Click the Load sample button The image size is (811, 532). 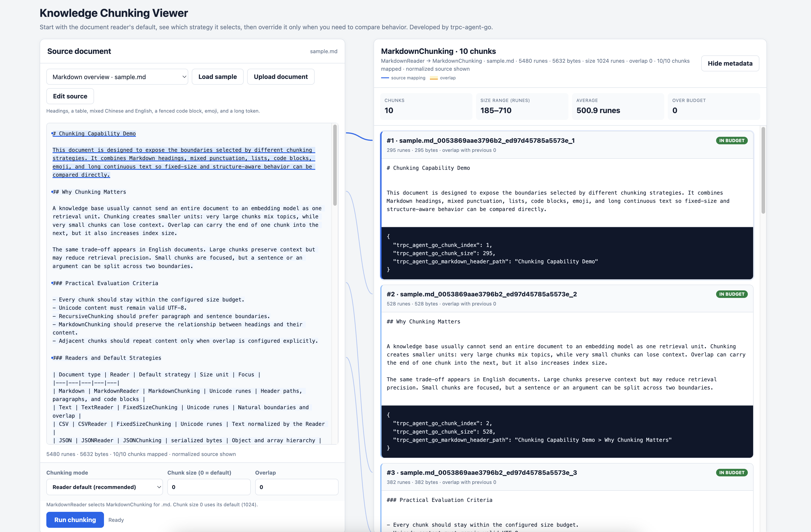pyautogui.click(x=217, y=77)
